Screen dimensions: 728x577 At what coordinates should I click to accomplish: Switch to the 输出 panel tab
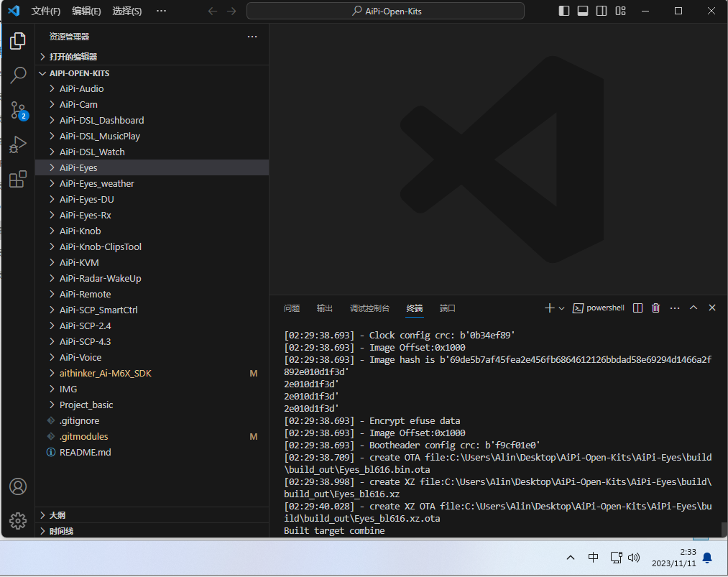[325, 308]
